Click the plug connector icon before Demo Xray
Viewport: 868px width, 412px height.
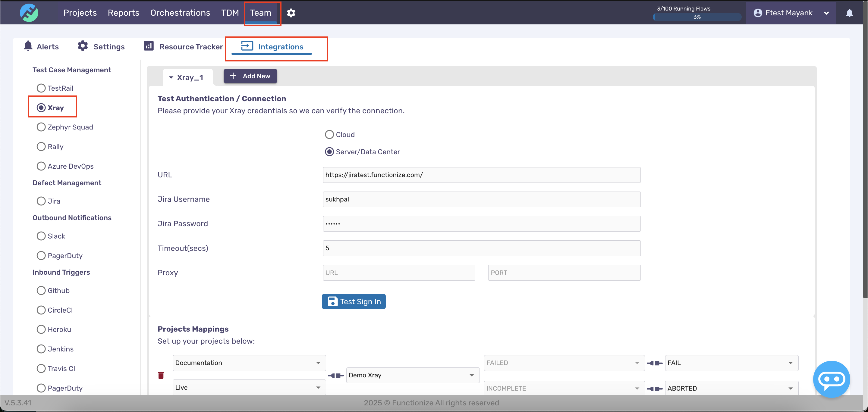click(x=336, y=375)
